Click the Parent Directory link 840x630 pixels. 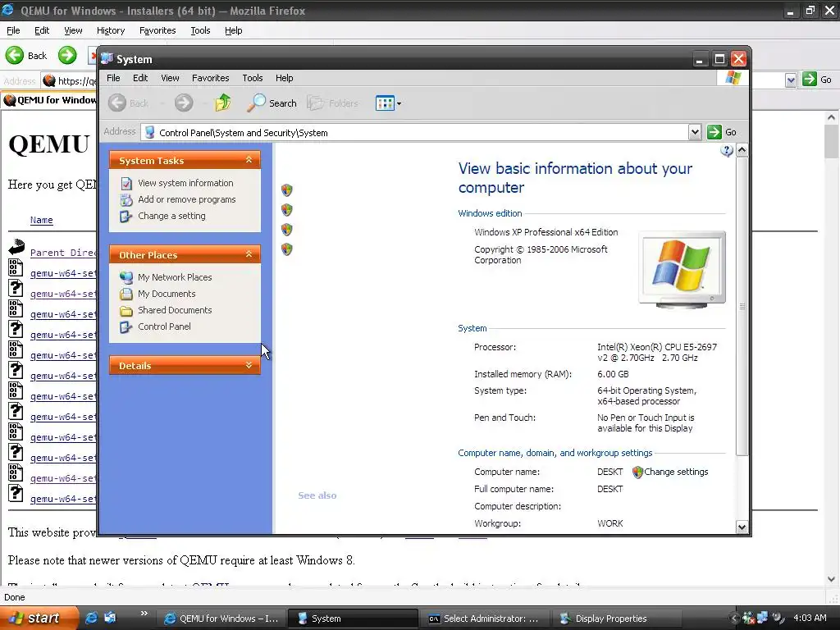pyautogui.click(x=62, y=253)
